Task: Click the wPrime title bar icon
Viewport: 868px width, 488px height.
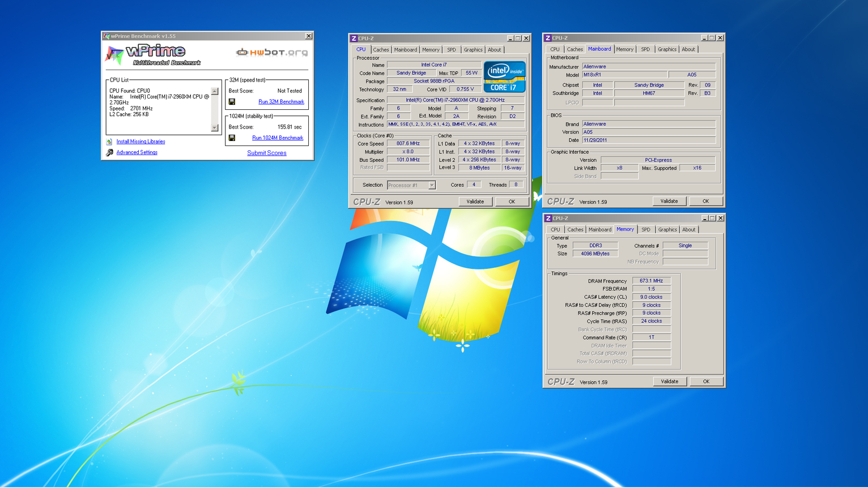Action: tap(106, 36)
